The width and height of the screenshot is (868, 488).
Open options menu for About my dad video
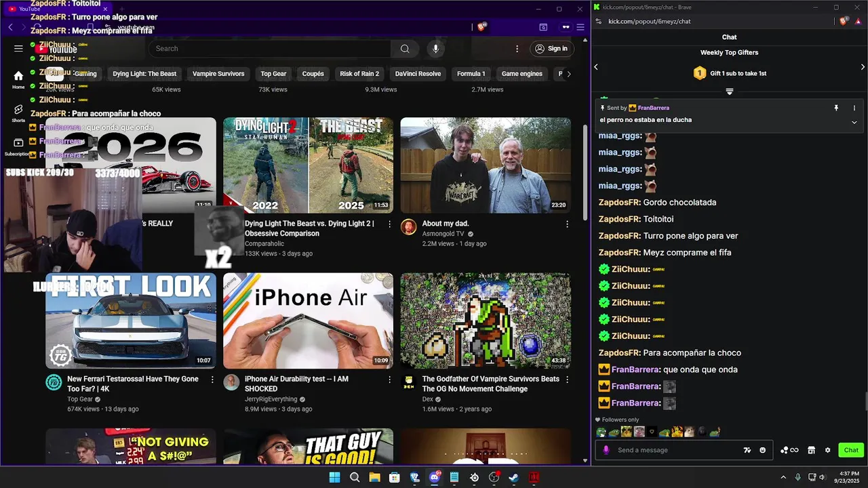coord(567,224)
